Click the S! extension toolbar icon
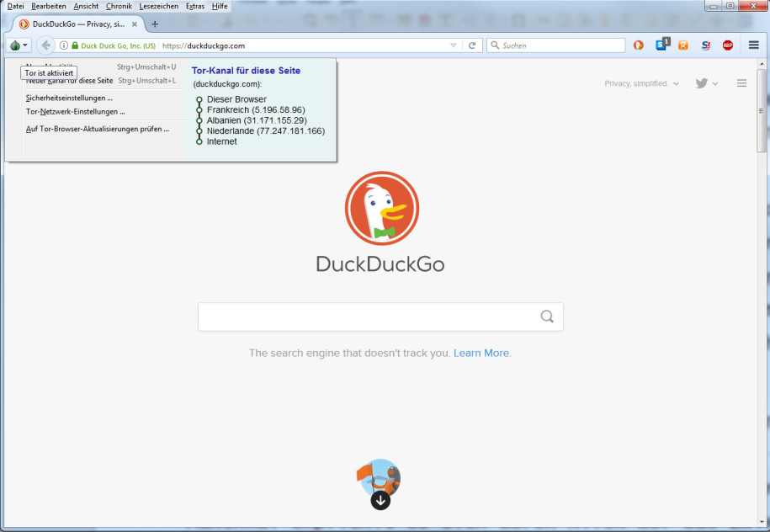Screen dimensions: 770x532 [706, 45]
